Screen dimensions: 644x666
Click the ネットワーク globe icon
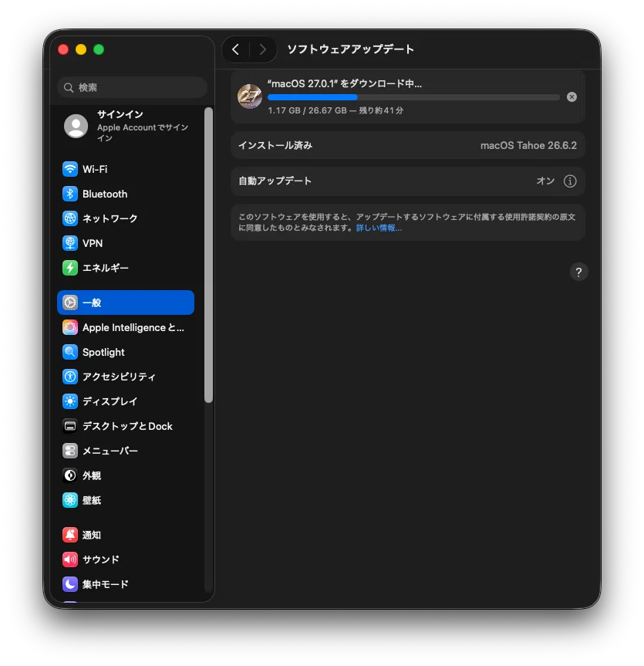pos(70,218)
